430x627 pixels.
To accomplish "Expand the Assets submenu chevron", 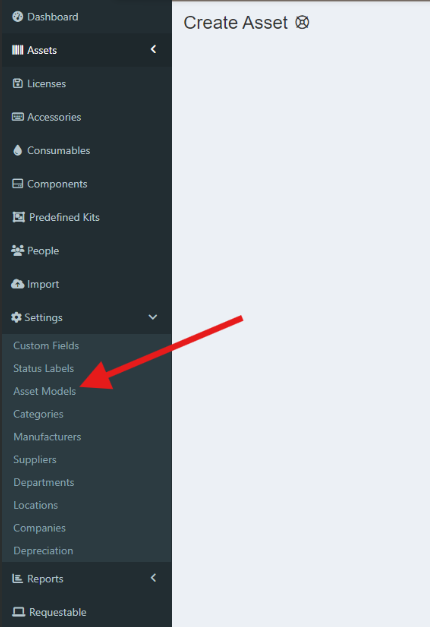I will 153,49.
